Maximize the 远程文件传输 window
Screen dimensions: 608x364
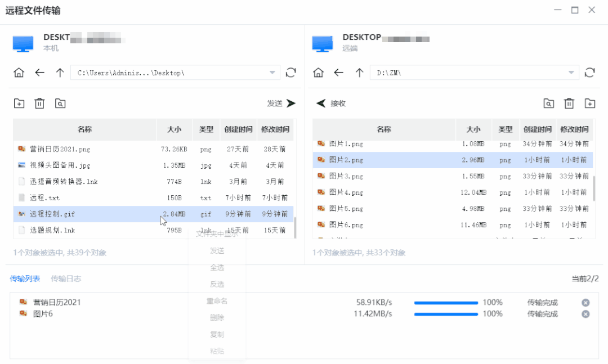(x=575, y=10)
